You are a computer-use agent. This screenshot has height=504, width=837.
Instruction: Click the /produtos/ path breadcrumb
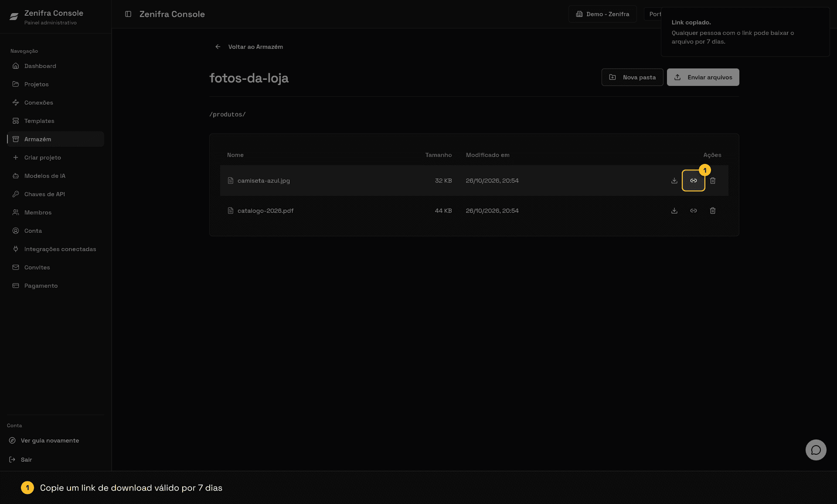[x=228, y=114]
